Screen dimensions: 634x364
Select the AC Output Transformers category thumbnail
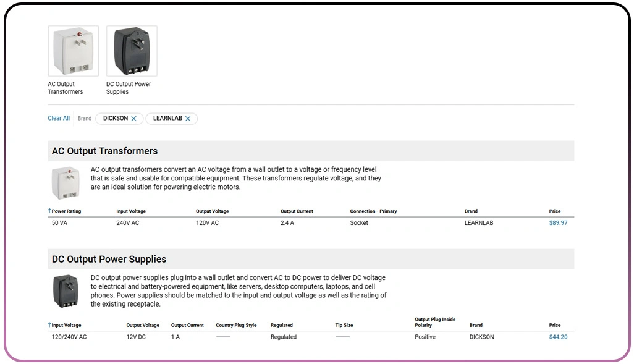point(73,50)
